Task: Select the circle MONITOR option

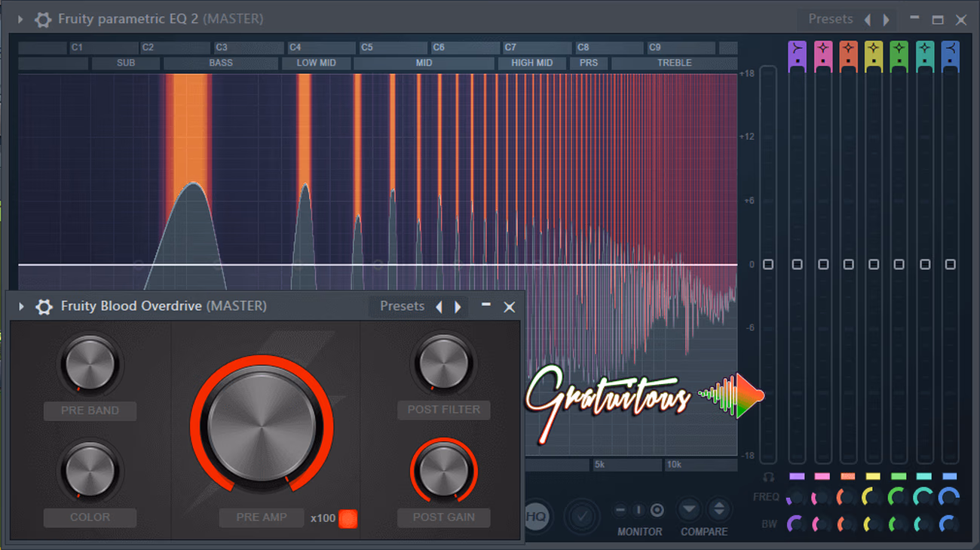Action: [657, 510]
